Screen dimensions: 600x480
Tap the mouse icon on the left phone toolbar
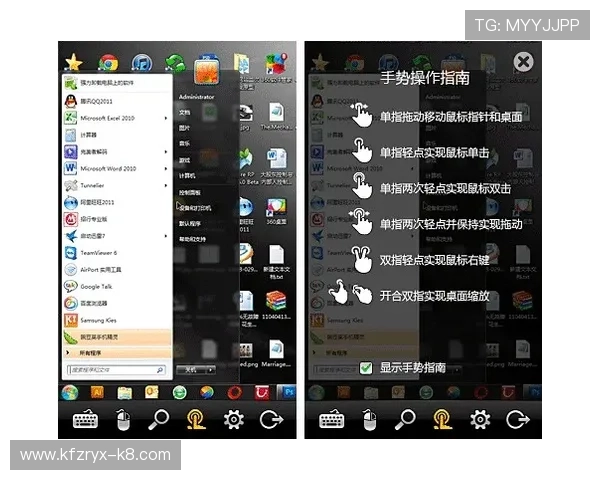tap(122, 419)
